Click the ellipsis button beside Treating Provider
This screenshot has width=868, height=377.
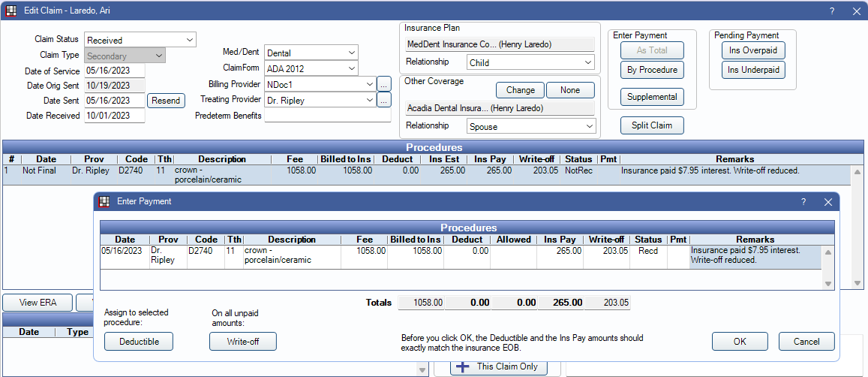384,100
